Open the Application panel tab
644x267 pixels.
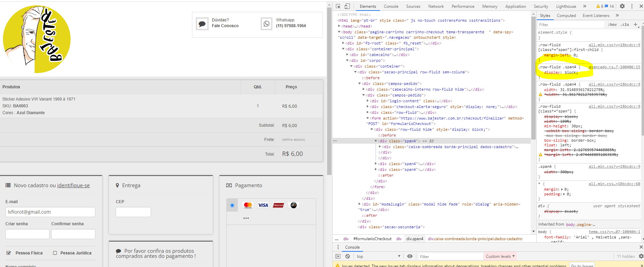click(x=515, y=6)
